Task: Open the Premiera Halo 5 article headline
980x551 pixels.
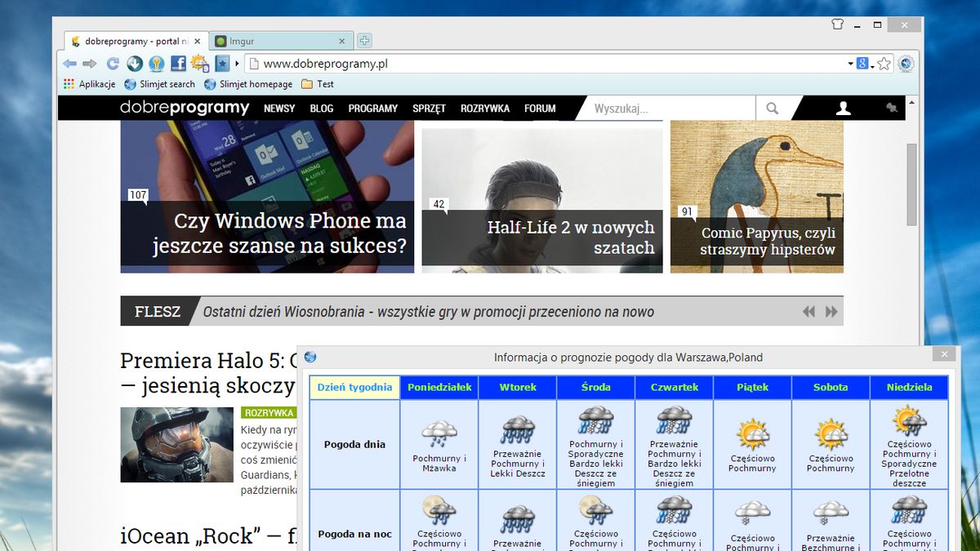Action: point(208,373)
